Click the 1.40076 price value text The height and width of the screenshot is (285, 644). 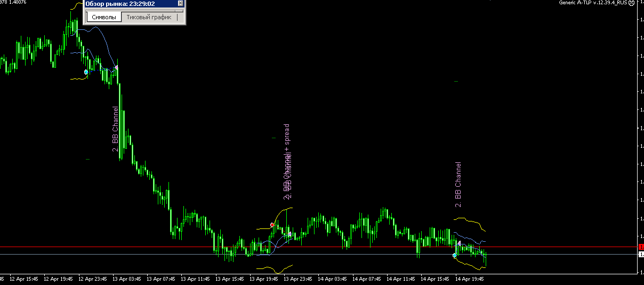(x=18, y=2)
